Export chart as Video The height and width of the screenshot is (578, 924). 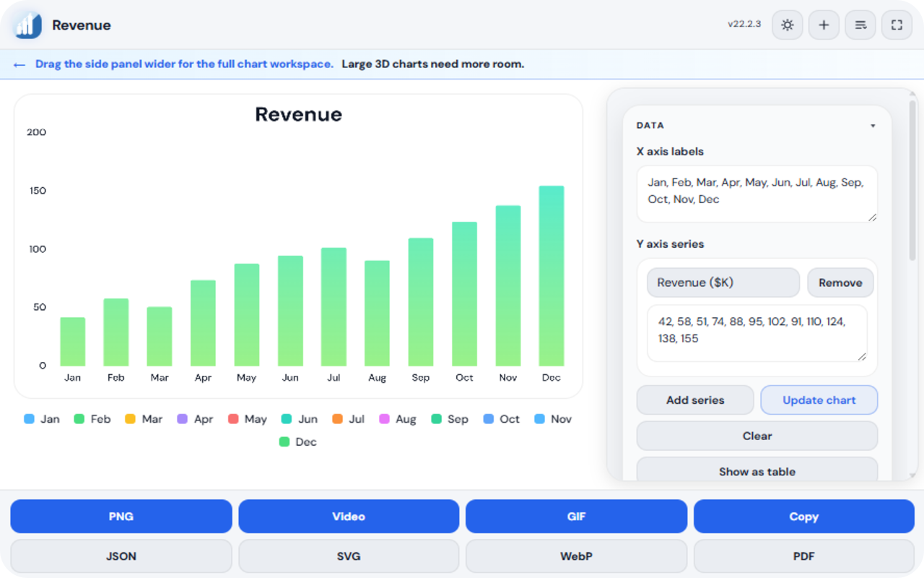(x=349, y=517)
